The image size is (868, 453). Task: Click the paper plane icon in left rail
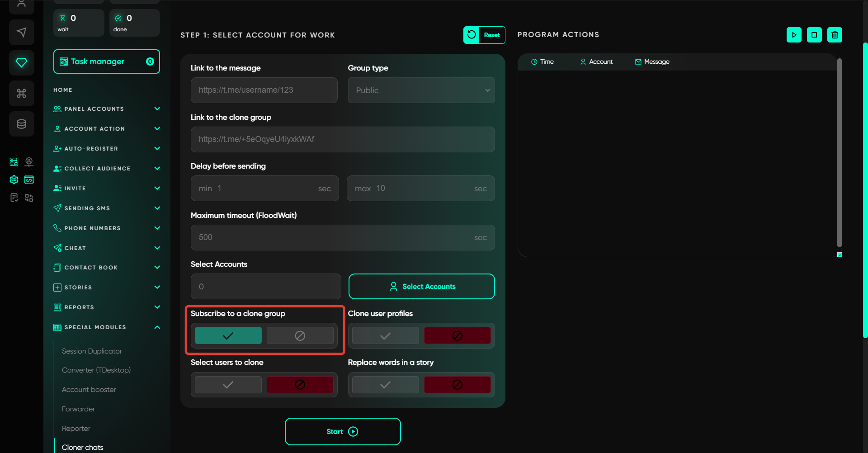click(21, 32)
